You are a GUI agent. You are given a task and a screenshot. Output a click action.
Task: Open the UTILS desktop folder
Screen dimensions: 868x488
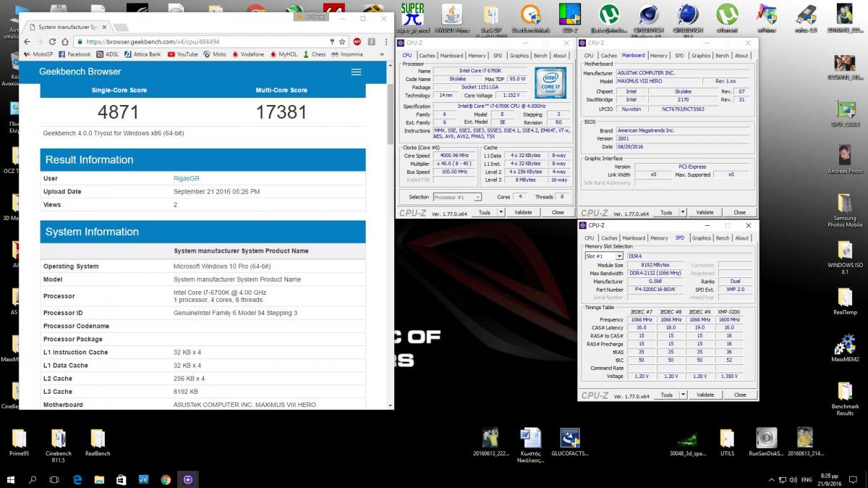[727, 442]
